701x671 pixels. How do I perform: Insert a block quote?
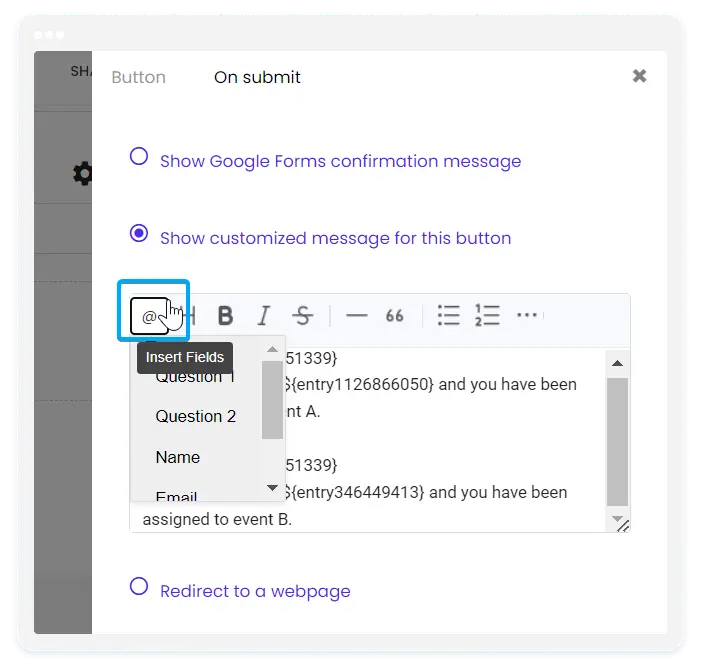[394, 316]
